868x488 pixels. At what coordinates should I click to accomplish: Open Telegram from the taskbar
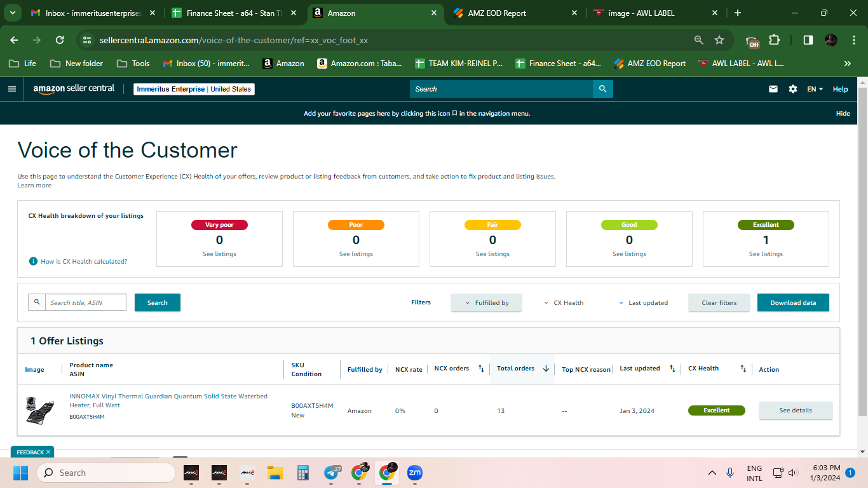[332, 473]
